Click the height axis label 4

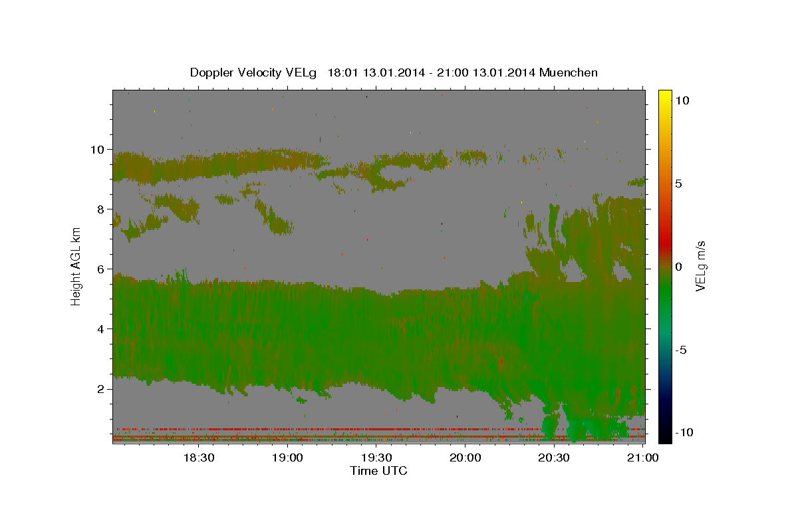[102, 329]
